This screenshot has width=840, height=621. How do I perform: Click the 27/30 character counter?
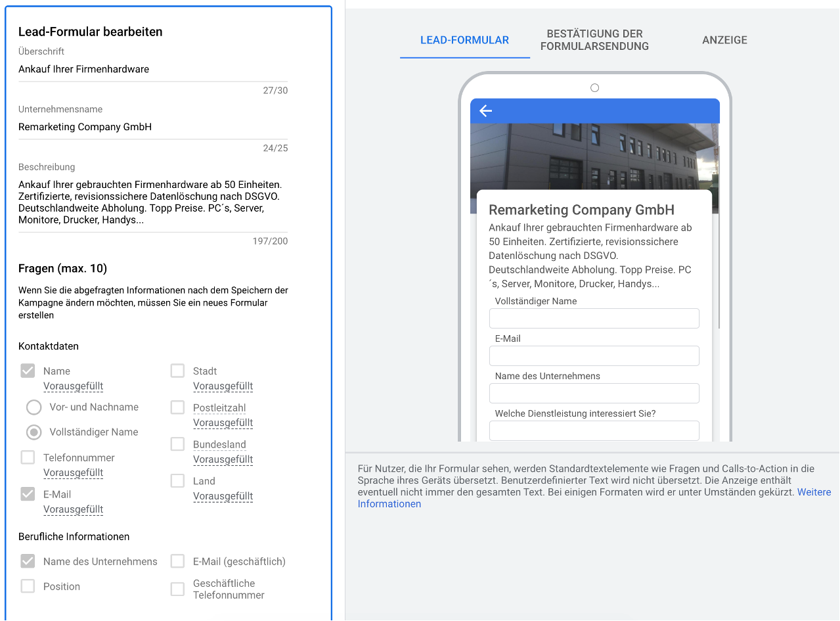(275, 91)
